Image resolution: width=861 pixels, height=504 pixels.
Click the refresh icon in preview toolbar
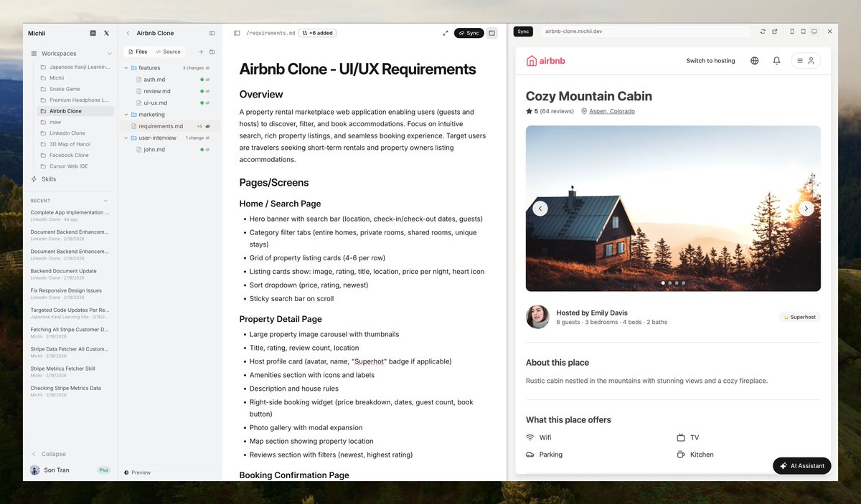[762, 31]
